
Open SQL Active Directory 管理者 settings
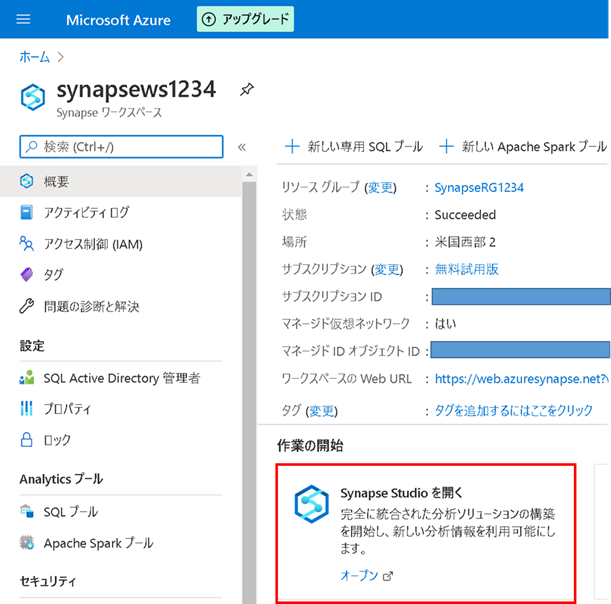121,378
